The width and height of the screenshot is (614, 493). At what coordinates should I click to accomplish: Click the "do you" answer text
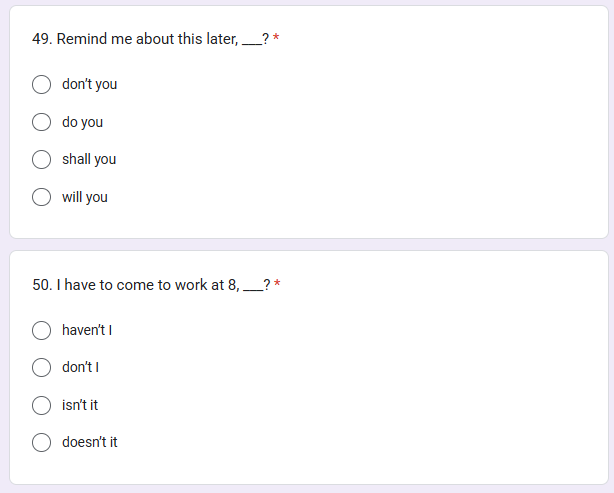[x=82, y=122]
